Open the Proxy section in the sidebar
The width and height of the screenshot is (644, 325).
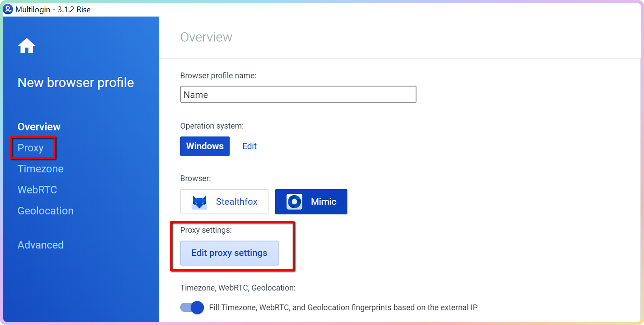30,148
